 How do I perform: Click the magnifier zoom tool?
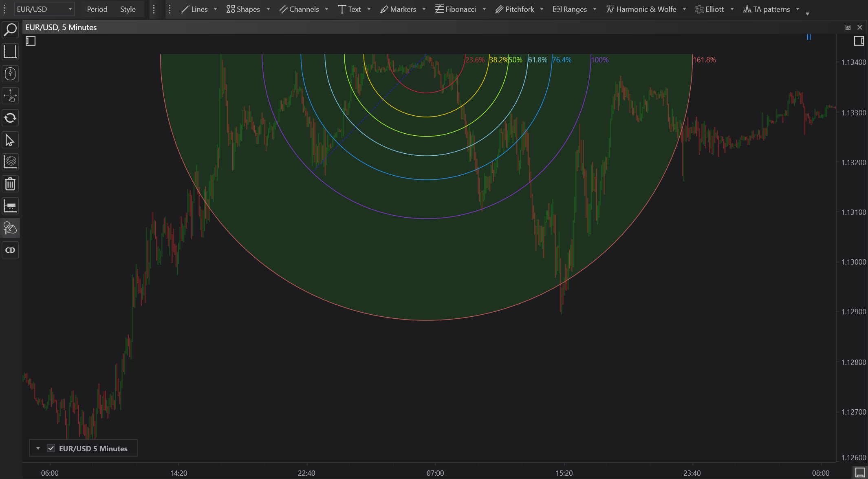coord(10,30)
